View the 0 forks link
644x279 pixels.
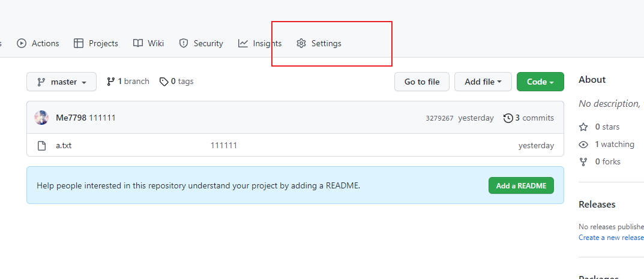pos(600,161)
